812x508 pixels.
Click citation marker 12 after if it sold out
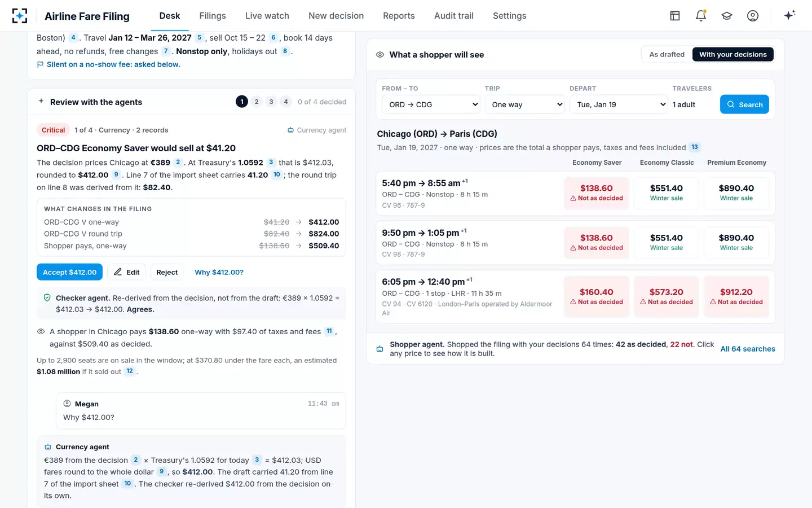pyautogui.click(x=130, y=371)
